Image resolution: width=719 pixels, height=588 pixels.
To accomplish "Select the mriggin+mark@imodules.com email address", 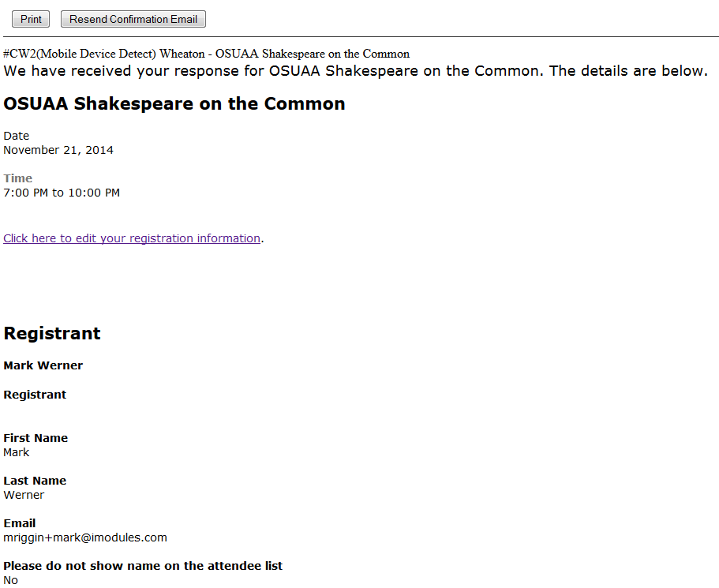I will coord(85,537).
